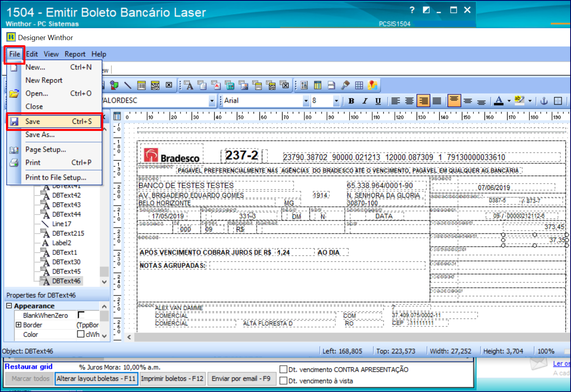Choose Save As... from the File menu
Image resolution: width=571 pixels, height=392 pixels.
coord(55,135)
